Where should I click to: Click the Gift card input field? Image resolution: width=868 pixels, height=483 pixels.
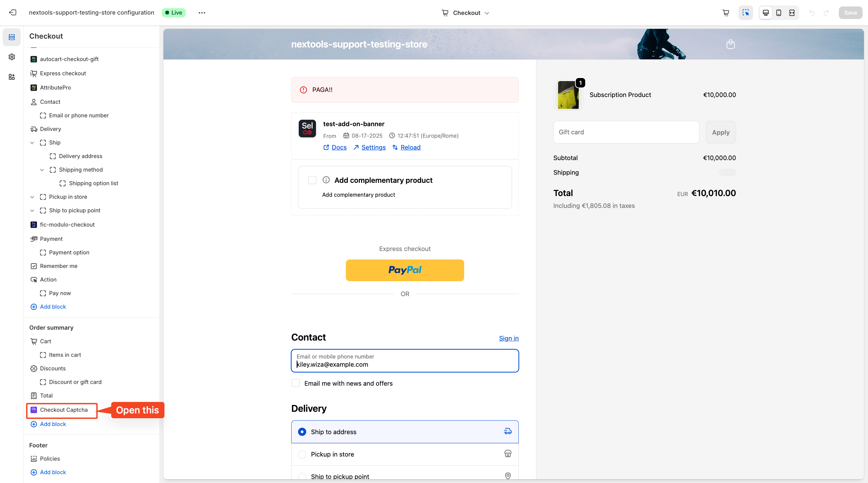click(x=626, y=132)
